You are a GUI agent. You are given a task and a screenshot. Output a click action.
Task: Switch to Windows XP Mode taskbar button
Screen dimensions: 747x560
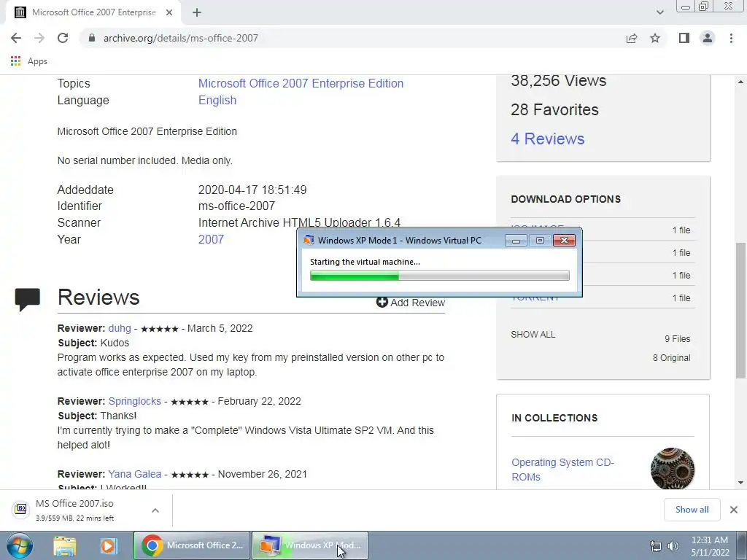click(x=310, y=545)
